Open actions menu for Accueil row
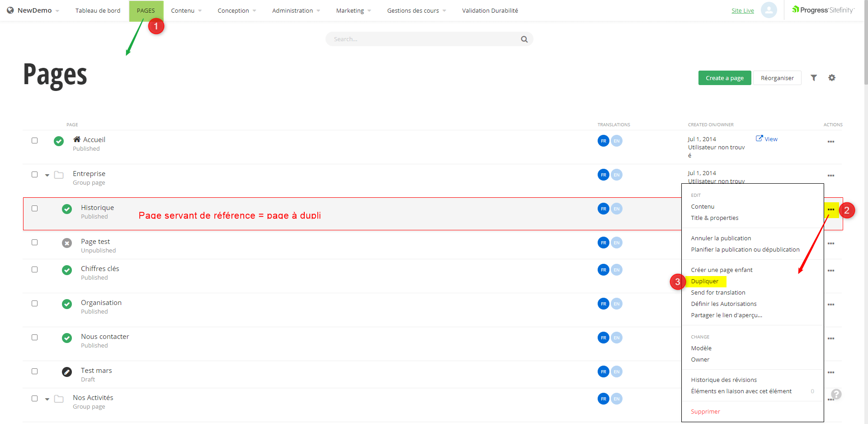Image resolution: width=868 pixels, height=424 pixels. [830, 142]
